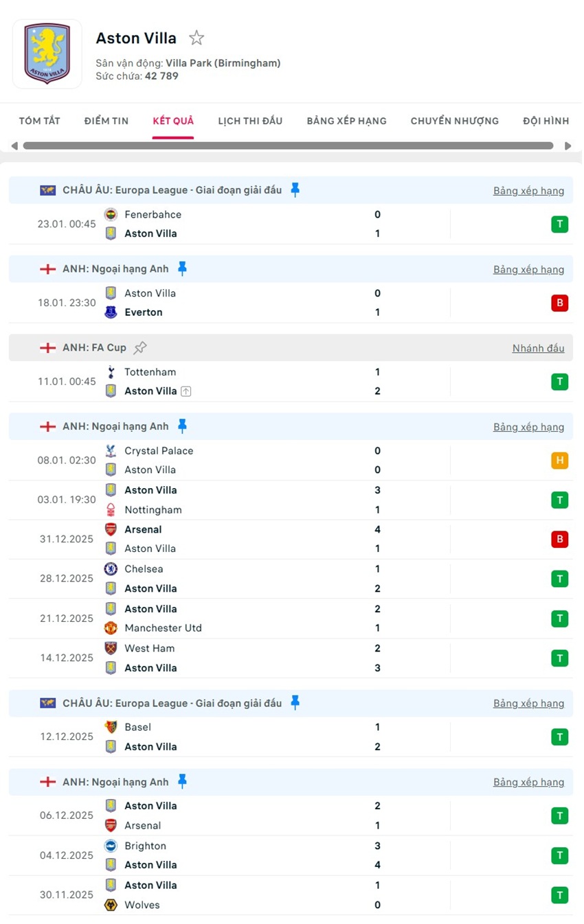
Task: Click the Manchester Utd crest icon
Action: point(111,628)
